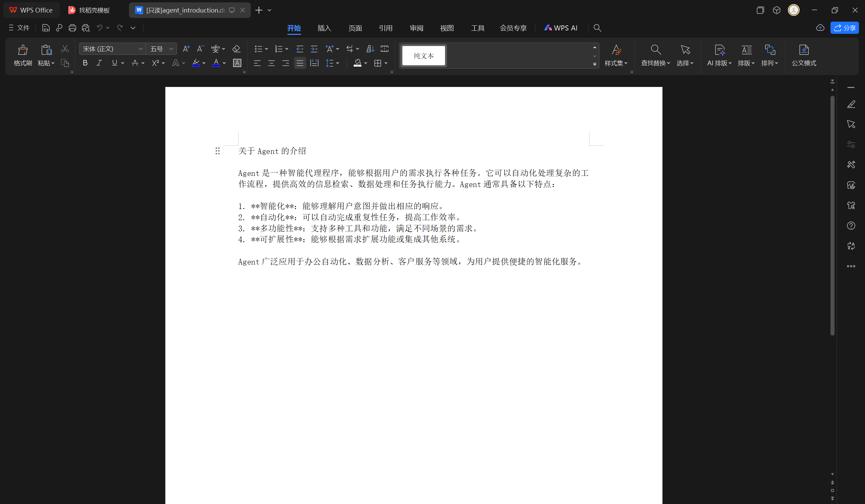This screenshot has width=865, height=504.
Task: Click the text highlight color button
Action: (196, 63)
